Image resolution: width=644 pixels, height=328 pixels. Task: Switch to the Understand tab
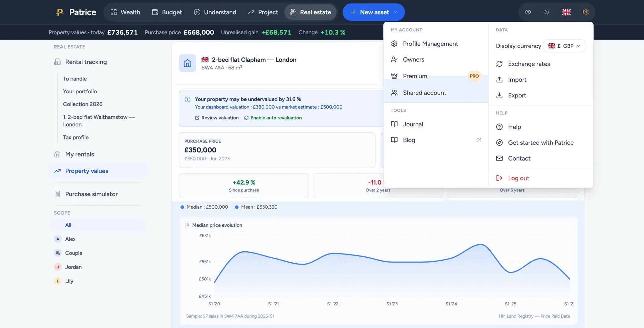coord(215,12)
